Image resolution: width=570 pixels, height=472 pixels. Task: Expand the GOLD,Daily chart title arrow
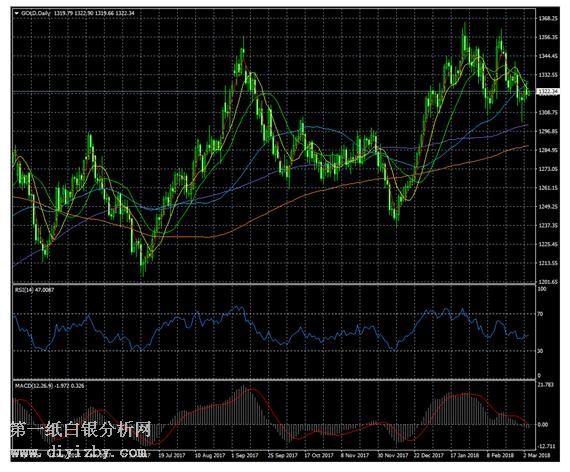[16, 13]
